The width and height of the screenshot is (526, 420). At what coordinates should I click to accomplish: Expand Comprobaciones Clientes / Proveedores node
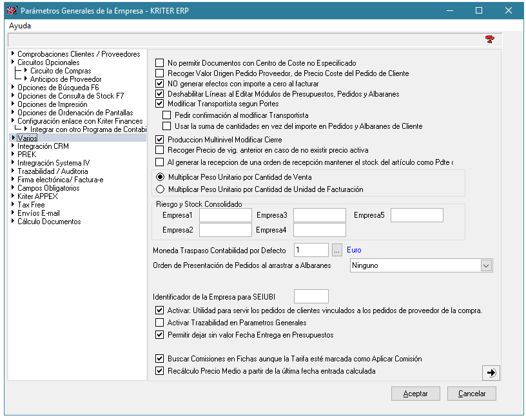point(13,54)
